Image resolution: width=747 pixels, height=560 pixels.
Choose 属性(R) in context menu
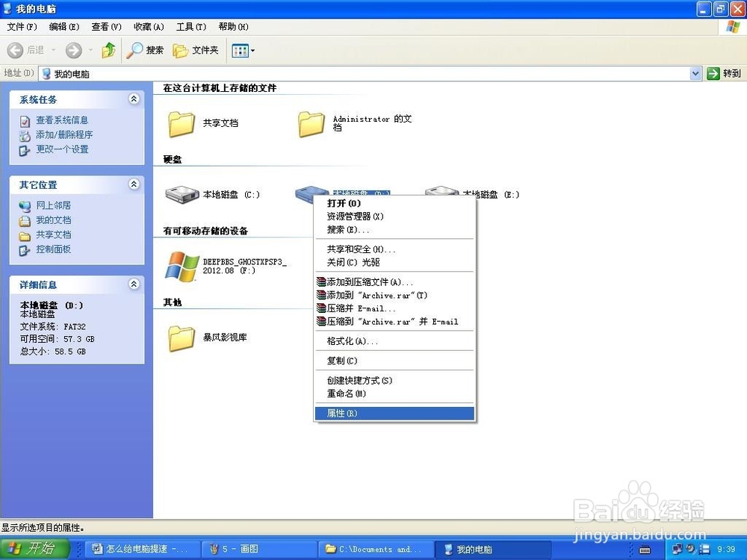tap(394, 414)
